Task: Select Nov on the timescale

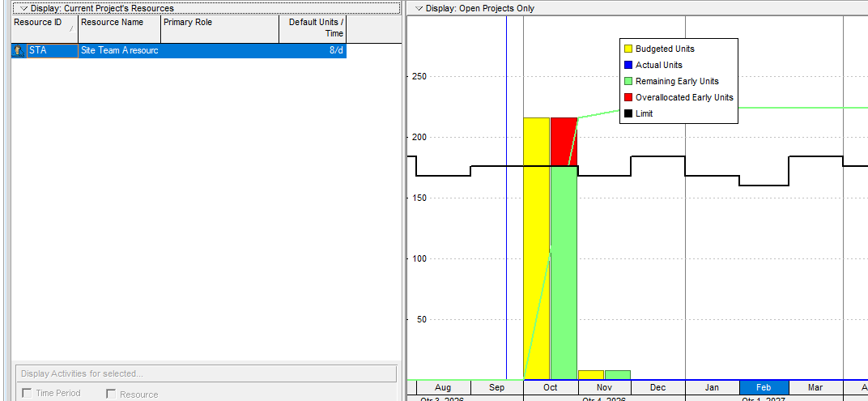Action: click(604, 388)
